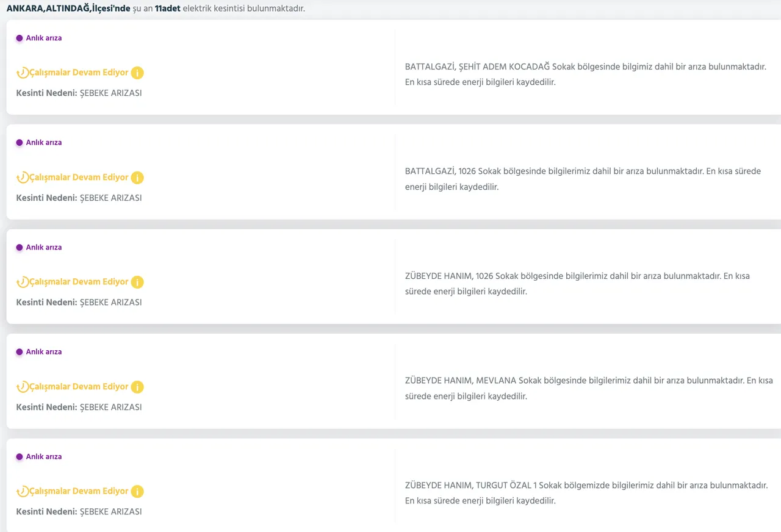The height and width of the screenshot is (532, 781).
Task: Click 'Anlık arıza' label in Mevlana Sokak card
Action: [44, 352]
